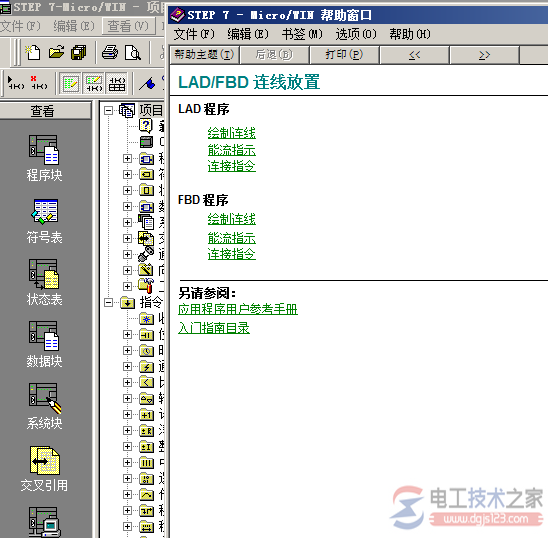The width and height of the screenshot is (548, 538).
Task: Expand the folder with clock icon
Action: click(127, 351)
